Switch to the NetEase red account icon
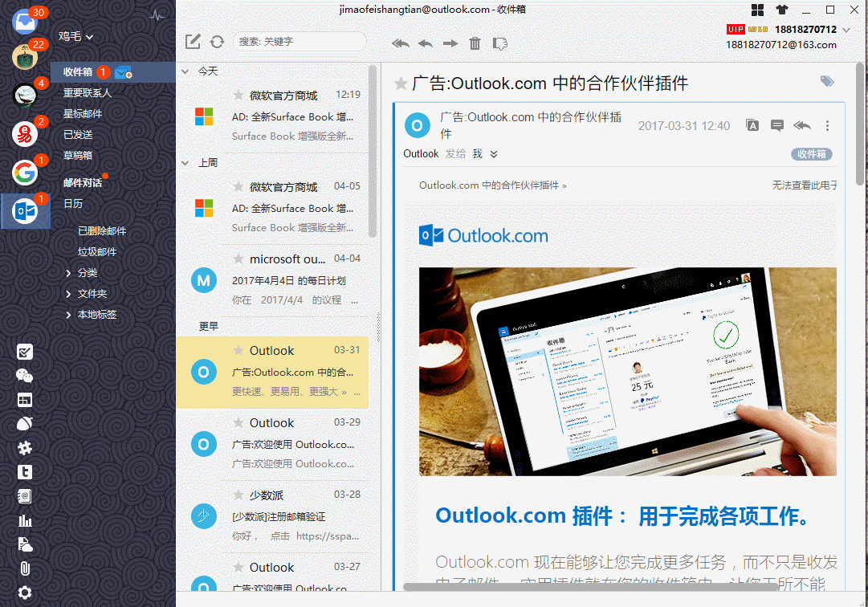This screenshot has width=868, height=607. pos(25,134)
